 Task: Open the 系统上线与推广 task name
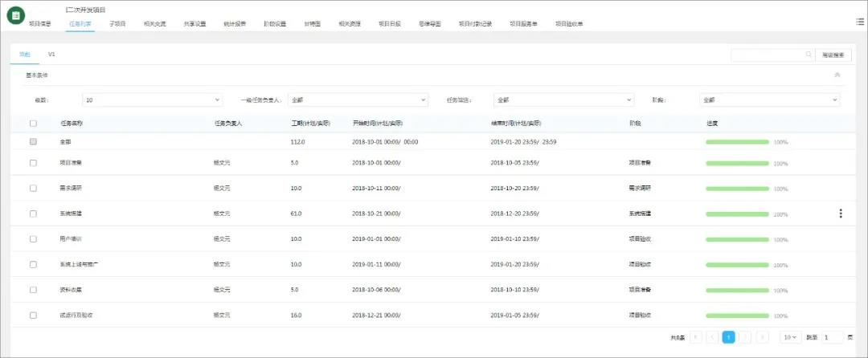coord(79,264)
